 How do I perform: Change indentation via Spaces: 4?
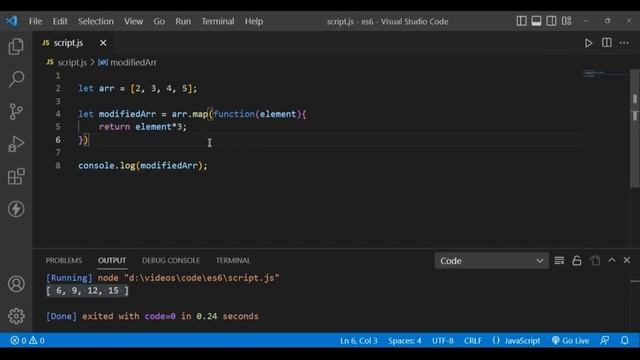(x=405, y=340)
